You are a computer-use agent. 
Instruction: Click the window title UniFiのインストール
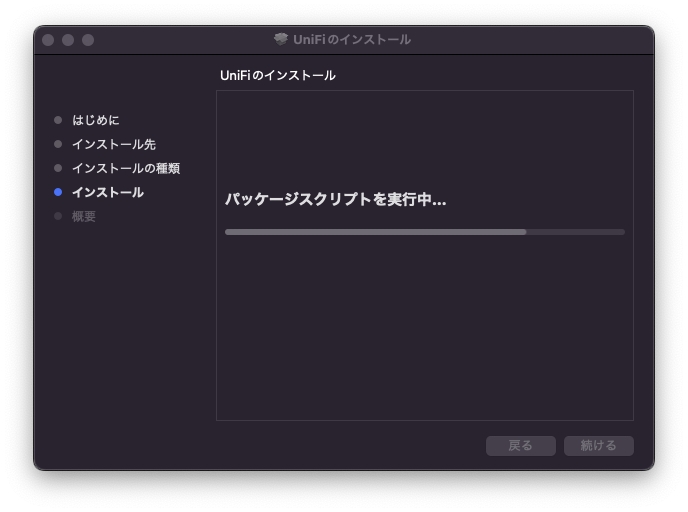[352, 39]
